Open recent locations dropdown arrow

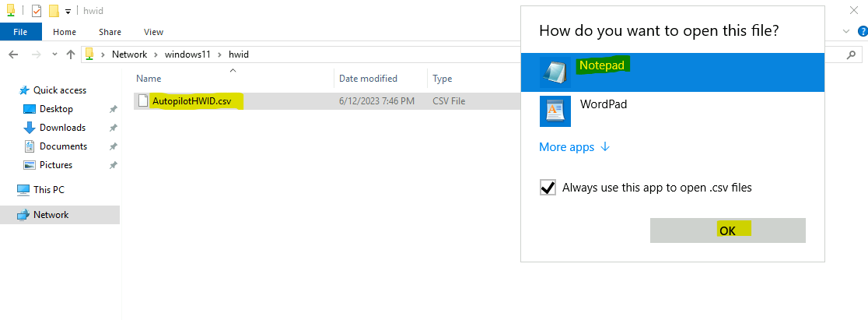54,55
